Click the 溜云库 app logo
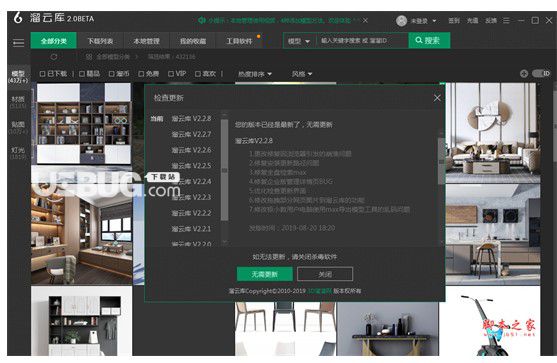 click(x=18, y=18)
